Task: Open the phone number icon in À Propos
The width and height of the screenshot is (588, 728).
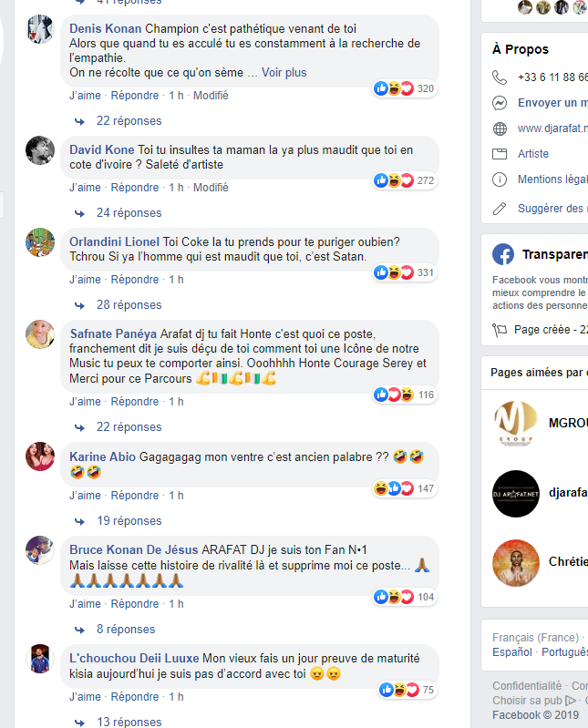Action: pos(500,77)
